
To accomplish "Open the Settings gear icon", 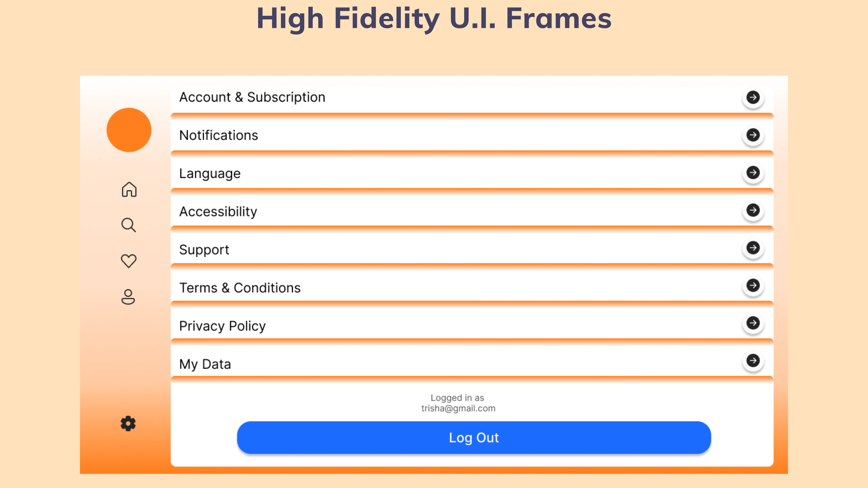I will [128, 423].
